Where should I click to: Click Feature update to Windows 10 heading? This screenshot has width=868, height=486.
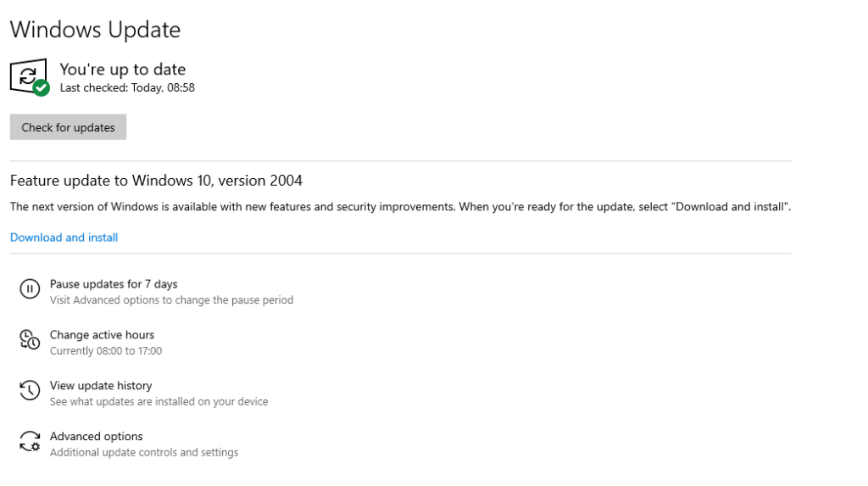click(x=156, y=181)
